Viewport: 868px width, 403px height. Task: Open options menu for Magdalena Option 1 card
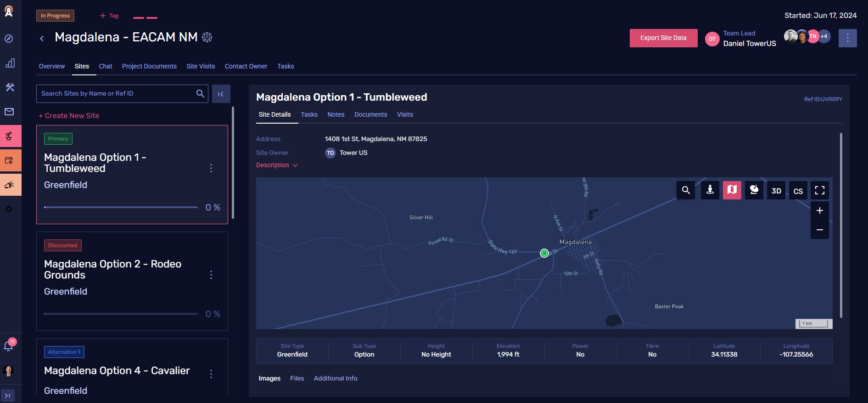(211, 168)
